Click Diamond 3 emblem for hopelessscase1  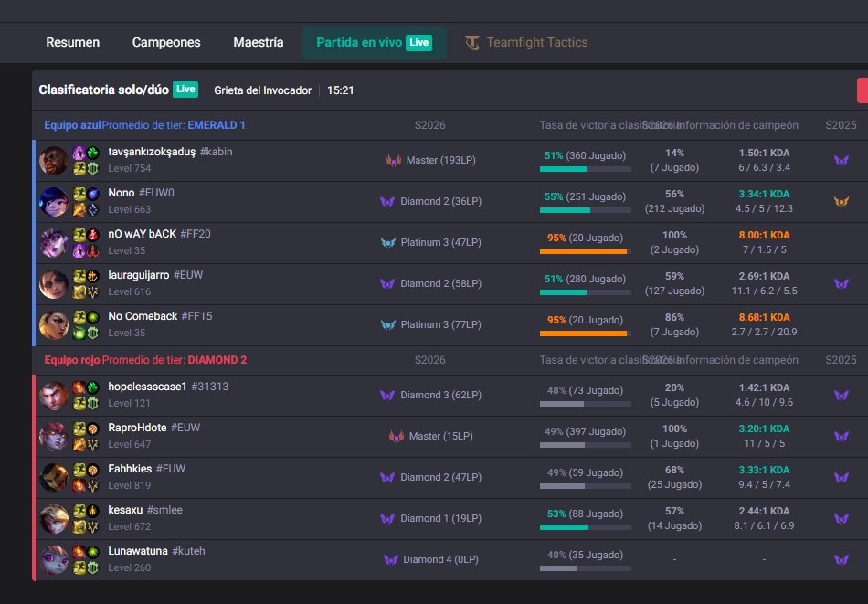[387, 396]
